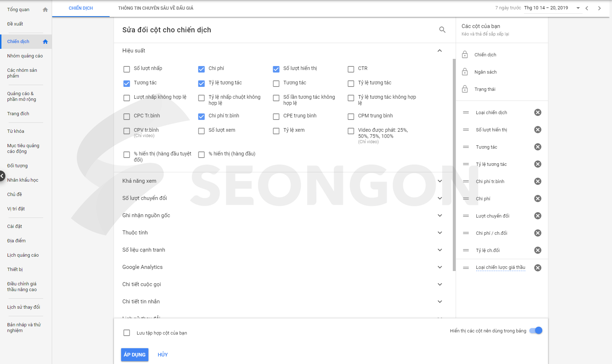This screenshot has height=364, width=612.
Task: Remove the Tương tác column from list
Action: 538,147
